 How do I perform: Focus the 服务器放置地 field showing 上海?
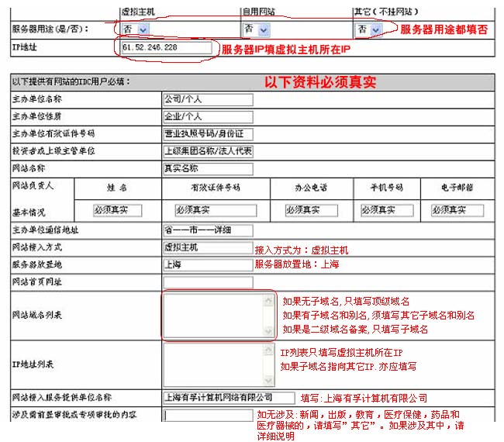coord(207,264)
